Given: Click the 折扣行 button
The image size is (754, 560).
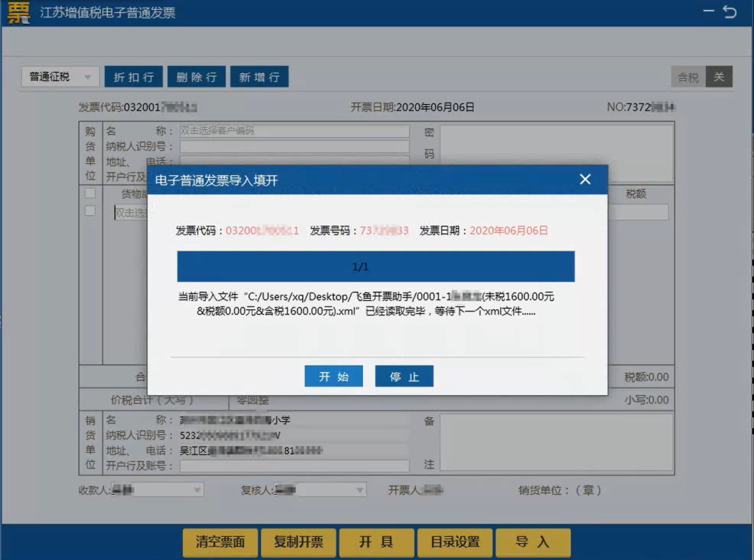Looking at the screenshot, I should pyautogui.click(x=133, y=77).
